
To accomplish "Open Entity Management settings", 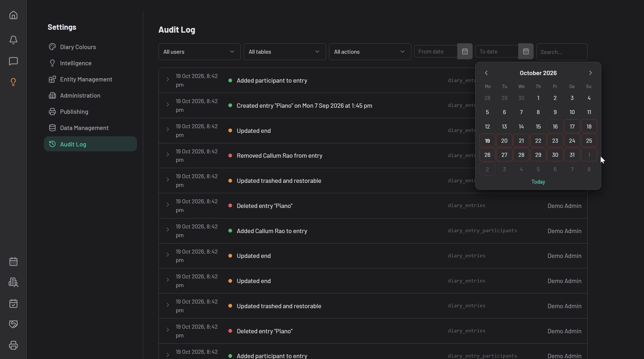I will click(90, 79).
